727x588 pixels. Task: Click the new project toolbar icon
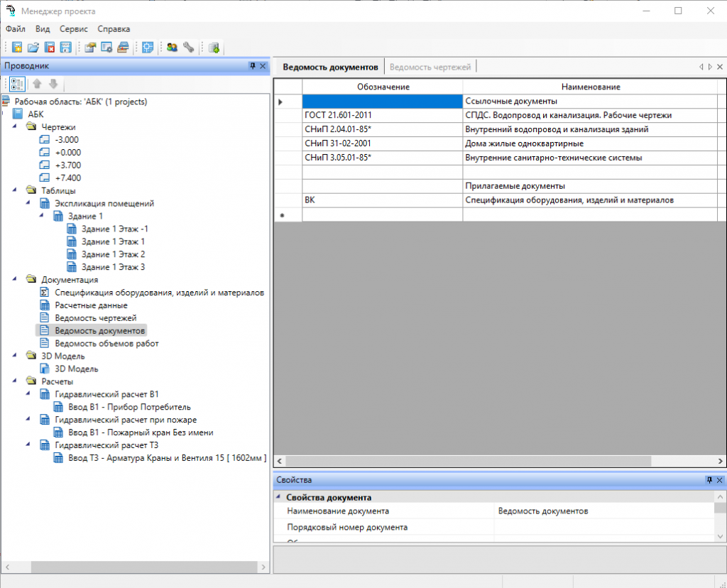click(x=17, y=48)
